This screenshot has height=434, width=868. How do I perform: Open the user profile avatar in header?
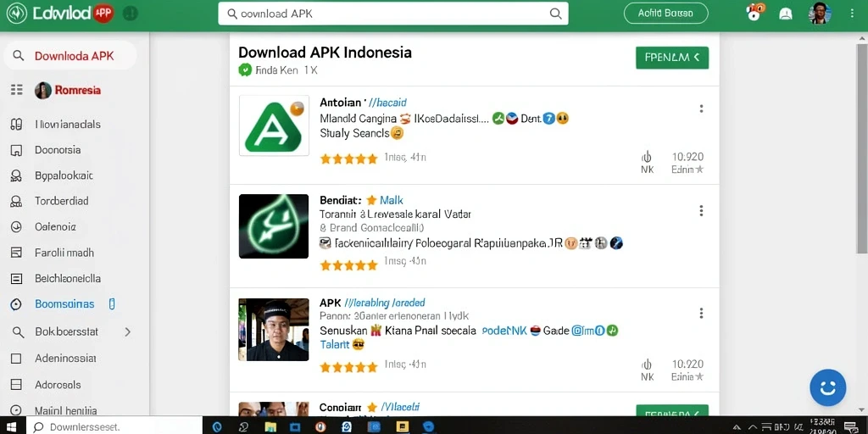pyautogui.click(x=820, y=14)
